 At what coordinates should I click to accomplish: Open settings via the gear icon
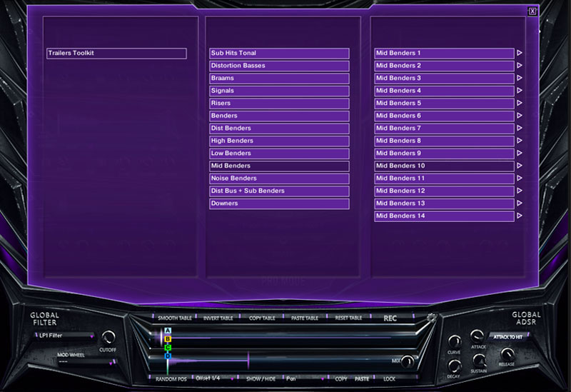click(432, 318)
